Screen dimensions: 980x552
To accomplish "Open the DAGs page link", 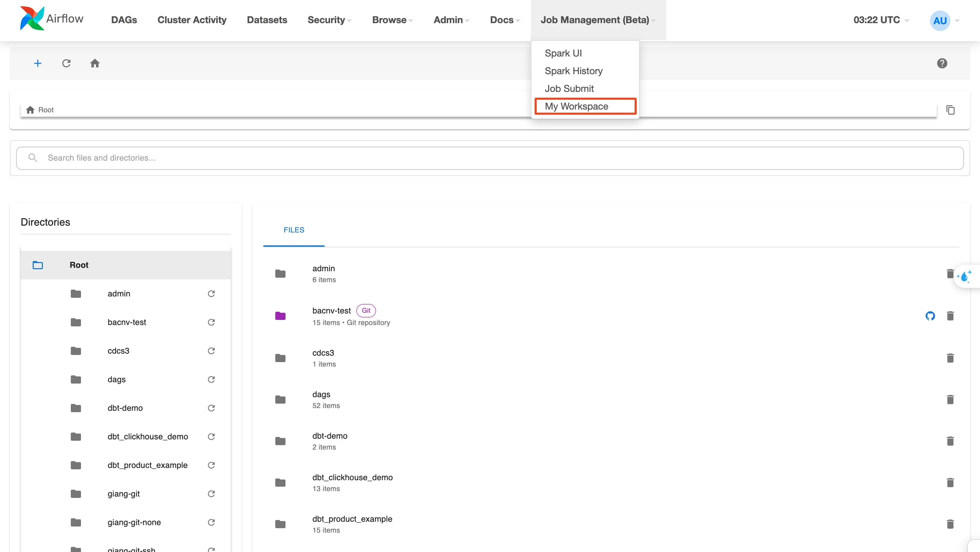I will point(124,20).
